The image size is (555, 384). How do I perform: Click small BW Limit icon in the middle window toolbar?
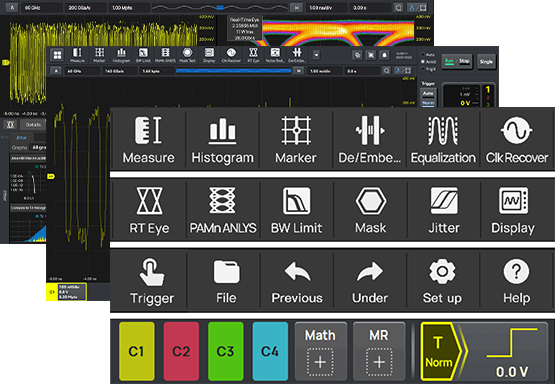click(x=143, y=55)
